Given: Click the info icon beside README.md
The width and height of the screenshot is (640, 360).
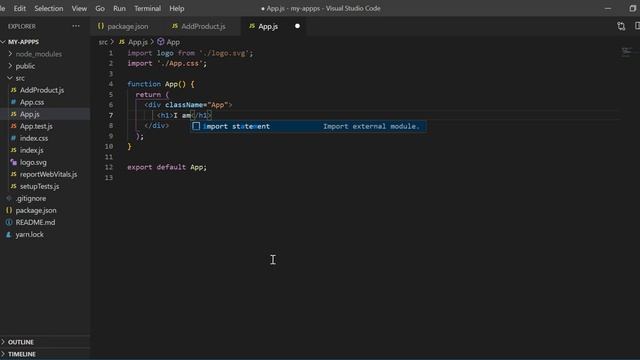Looking at the screenshot, I should pos(9,222).
